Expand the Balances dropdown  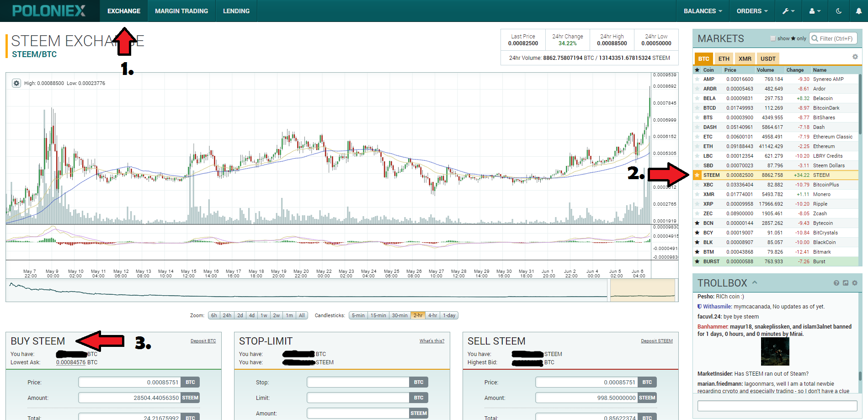(x=703, y=11)
